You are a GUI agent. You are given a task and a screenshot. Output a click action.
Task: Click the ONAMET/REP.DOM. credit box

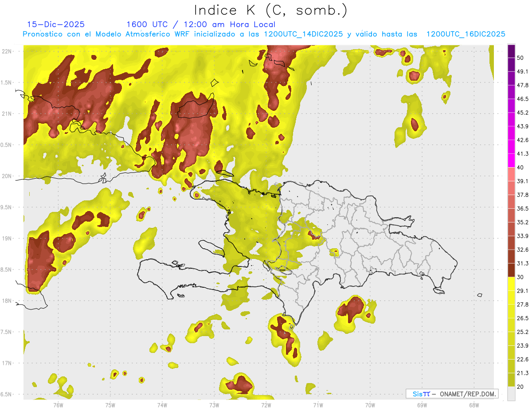452,394
